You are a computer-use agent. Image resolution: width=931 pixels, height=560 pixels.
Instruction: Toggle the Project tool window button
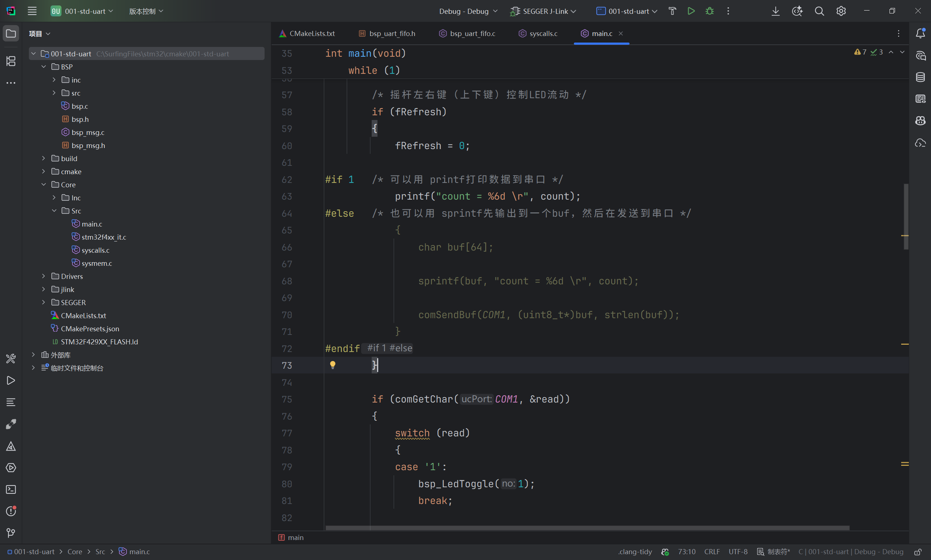tap(11, 33)
